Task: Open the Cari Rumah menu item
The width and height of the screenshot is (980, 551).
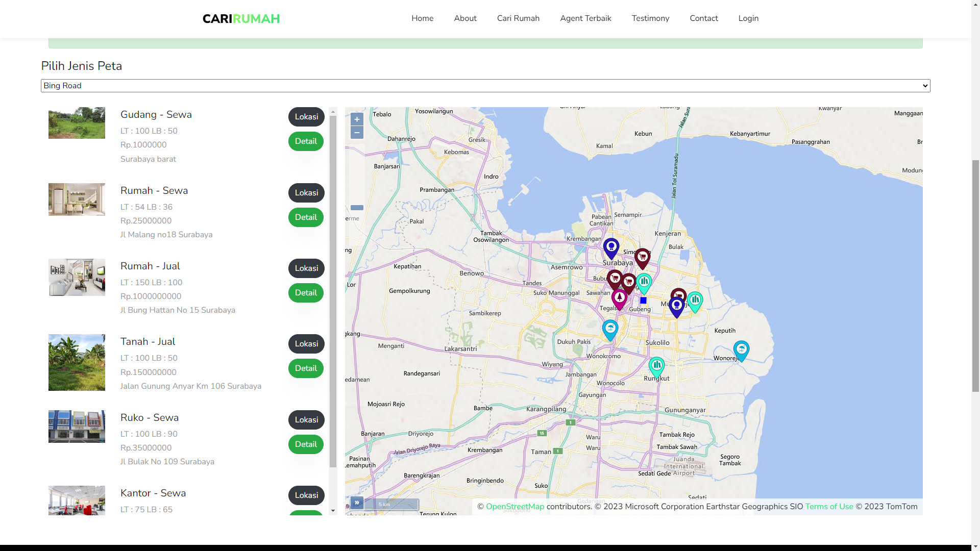Action: pos(518,18)
